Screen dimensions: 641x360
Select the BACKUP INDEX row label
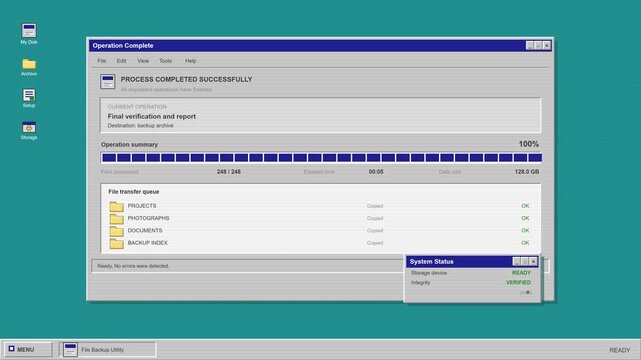pyautogui.click(x=148, y=243)
